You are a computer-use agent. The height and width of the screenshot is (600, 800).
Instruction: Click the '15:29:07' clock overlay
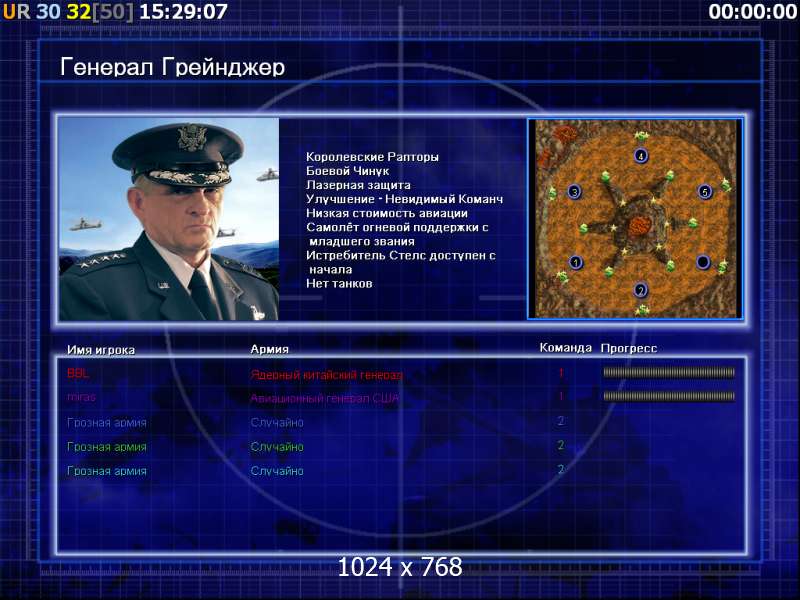point(183,12)
